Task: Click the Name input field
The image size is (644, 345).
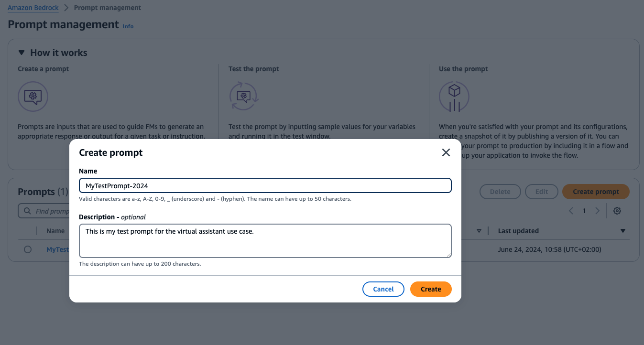Action: point(265,185)
